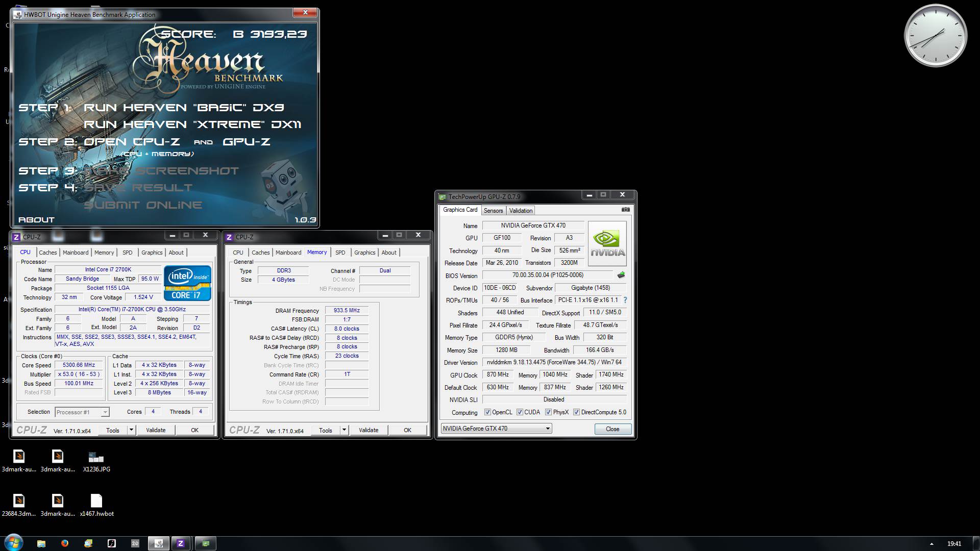
Task: Click OPEN CPU-Z in Heaven step 2
Action: (132, 142)
